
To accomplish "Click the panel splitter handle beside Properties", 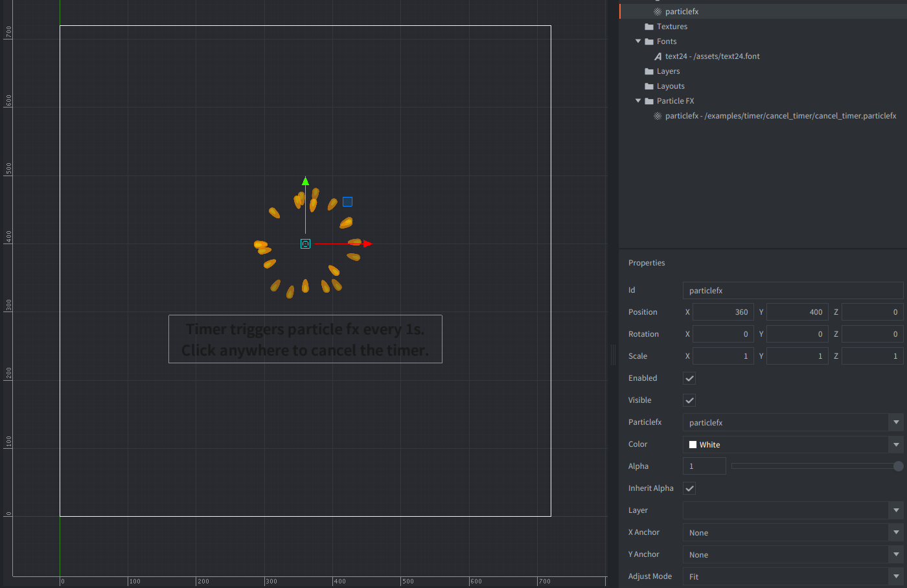I will pyautogui.click(x=613, y=355).
